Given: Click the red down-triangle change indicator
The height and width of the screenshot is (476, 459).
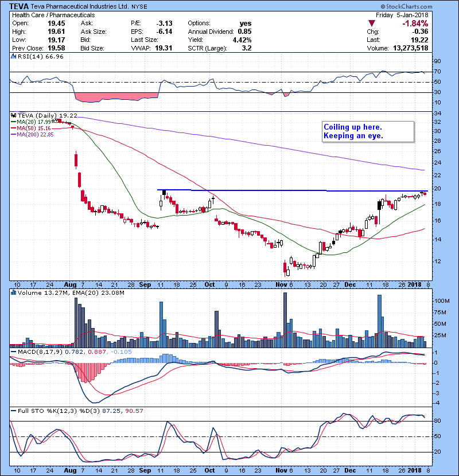Looking at the screenshot, I should point(372,24).
